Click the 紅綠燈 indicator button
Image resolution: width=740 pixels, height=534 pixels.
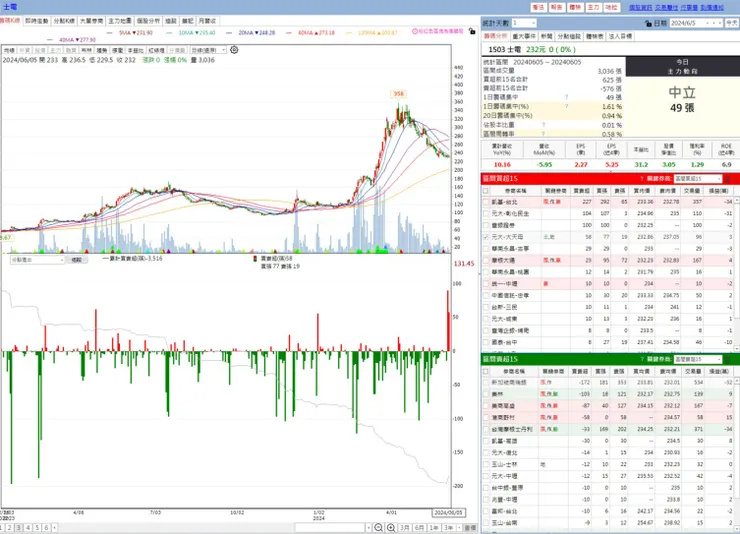pyautogui.click(x=156, y=50)
